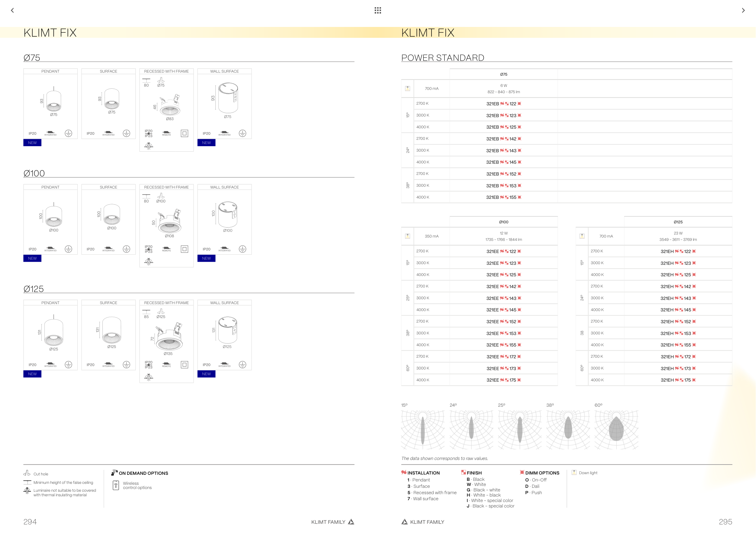Click page number 294
The image size is (756, 535).
pyautogui.click(x=30, y=522)
